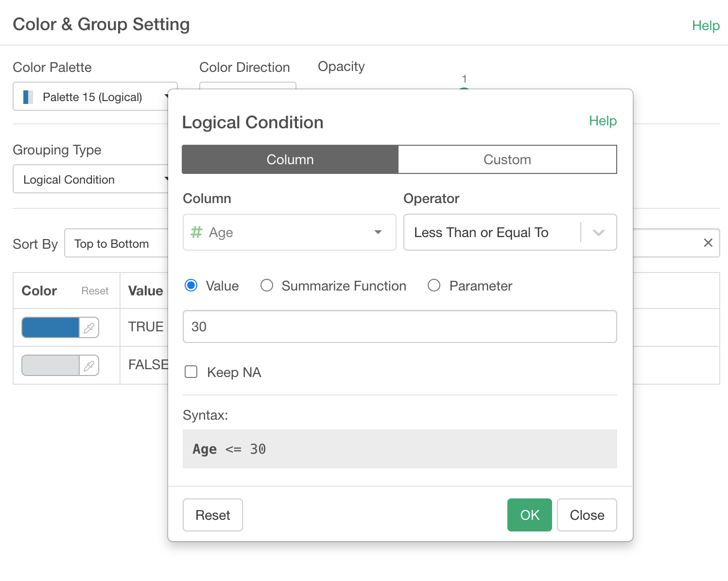Screen dimensions: 728x581
Task: Click the eyedropper icon for TRUE color
Action: coord(89,328)
